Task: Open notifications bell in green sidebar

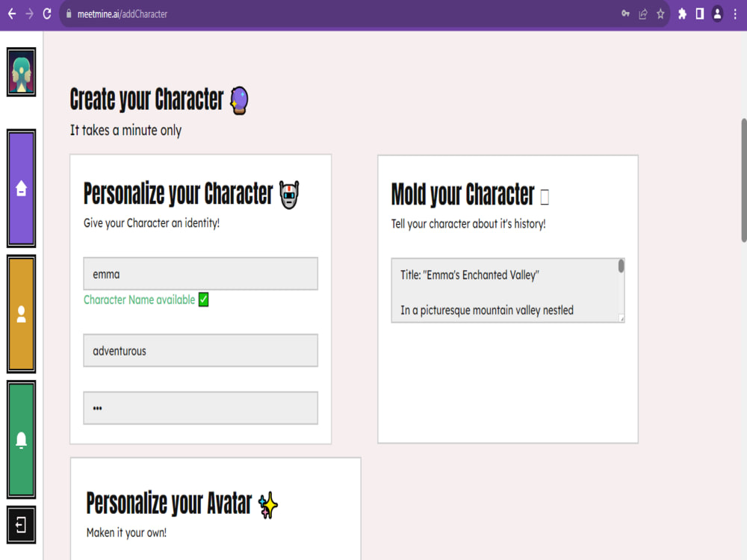Action: (x=21, y=440)
